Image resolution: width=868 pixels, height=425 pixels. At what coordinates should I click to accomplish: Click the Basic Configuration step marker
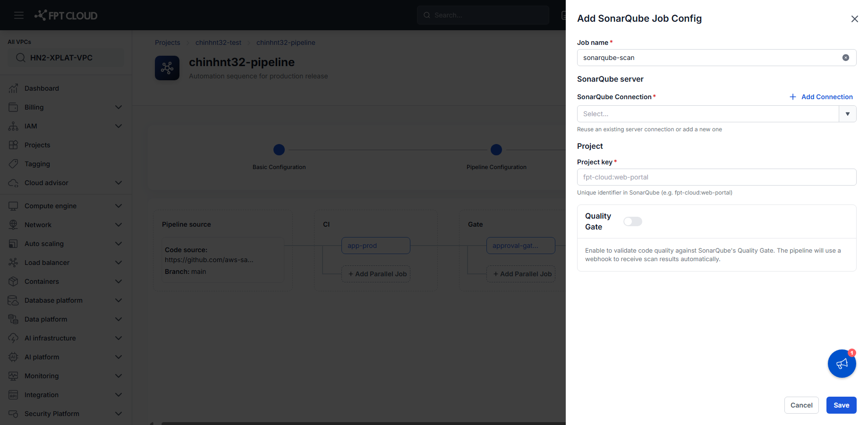click(x=279, y=150)
